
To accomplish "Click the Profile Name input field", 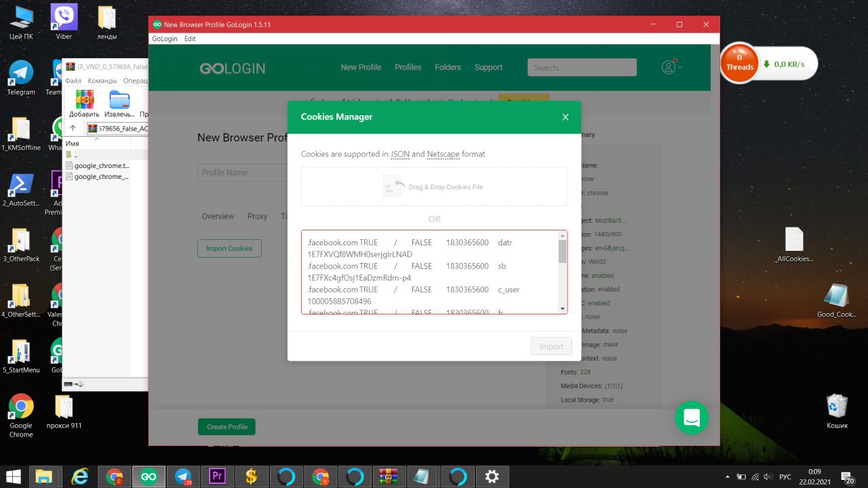I will (243, 172).
